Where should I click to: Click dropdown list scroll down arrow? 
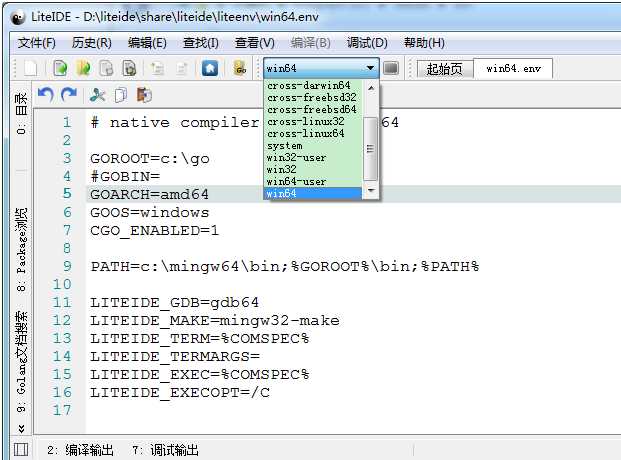pyautogui.click(x=371, y=191)
